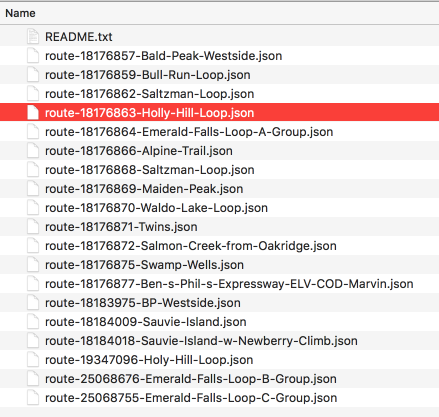Sort files by the Name column header

(20, 13)
